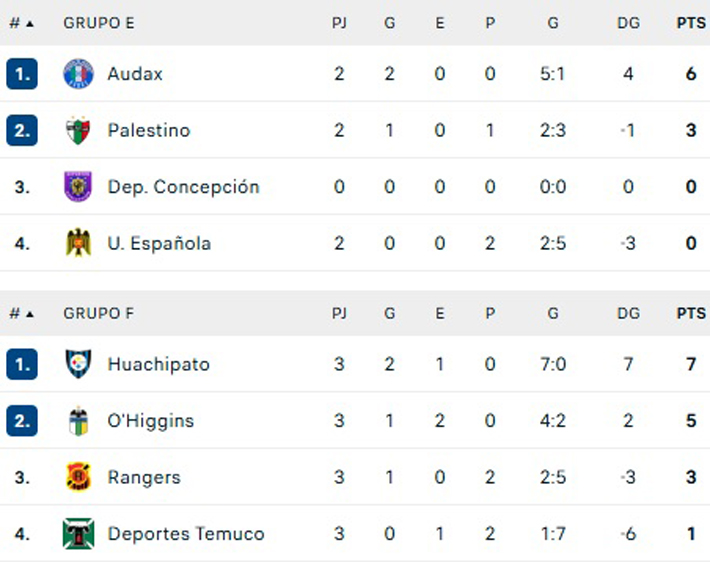The width and height of the screenshot is (710, 562).
Task: Click the Palestino team crest
Action: pyautogui.click(x=78, y=130)
